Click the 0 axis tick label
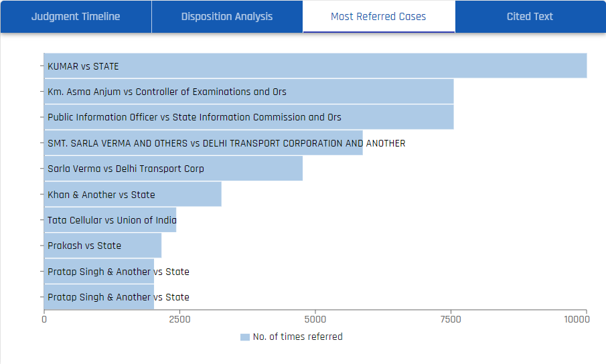Viewport: 606px width, 364px height. pos(44,320)
